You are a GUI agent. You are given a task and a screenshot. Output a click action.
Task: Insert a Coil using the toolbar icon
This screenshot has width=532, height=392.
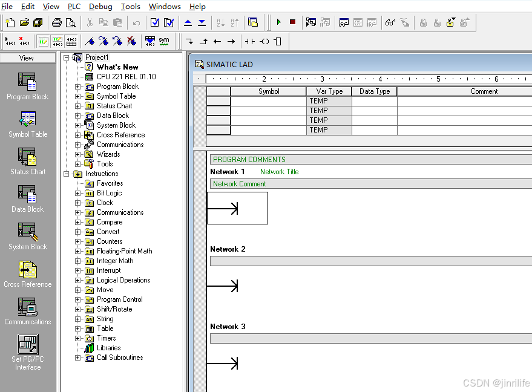(x=264, y=41)
